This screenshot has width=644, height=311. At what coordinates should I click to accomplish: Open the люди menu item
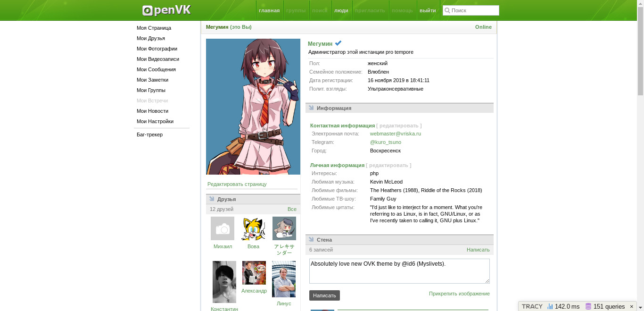click(341, 10)
